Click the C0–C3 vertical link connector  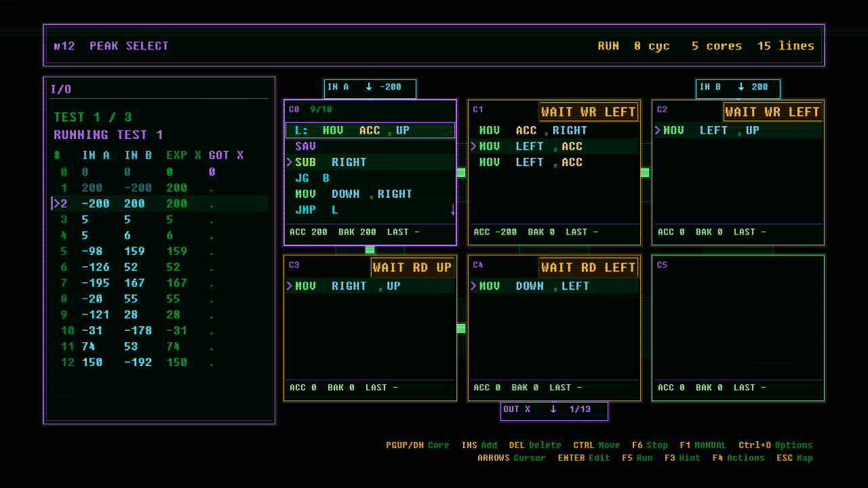click(370, 250)
